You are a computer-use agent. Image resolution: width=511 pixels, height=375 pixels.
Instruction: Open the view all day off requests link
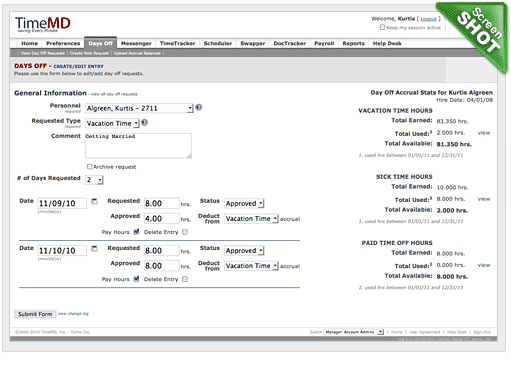tap(114, 94)
